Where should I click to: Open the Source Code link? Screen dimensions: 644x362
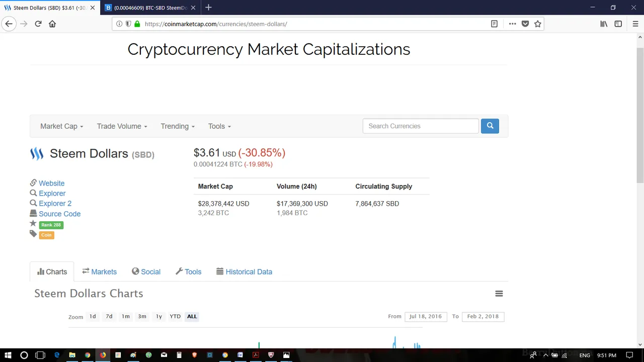(x=60, y=214)
